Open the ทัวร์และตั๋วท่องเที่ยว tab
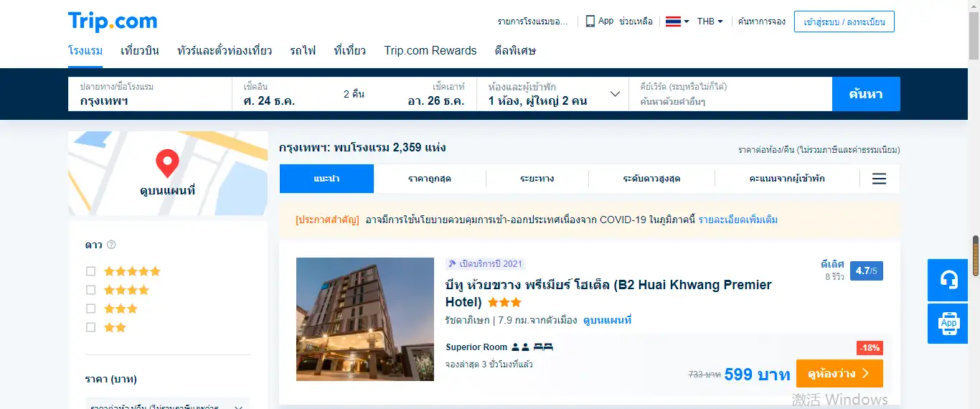The image size is (980, 409). click(225, 50)
